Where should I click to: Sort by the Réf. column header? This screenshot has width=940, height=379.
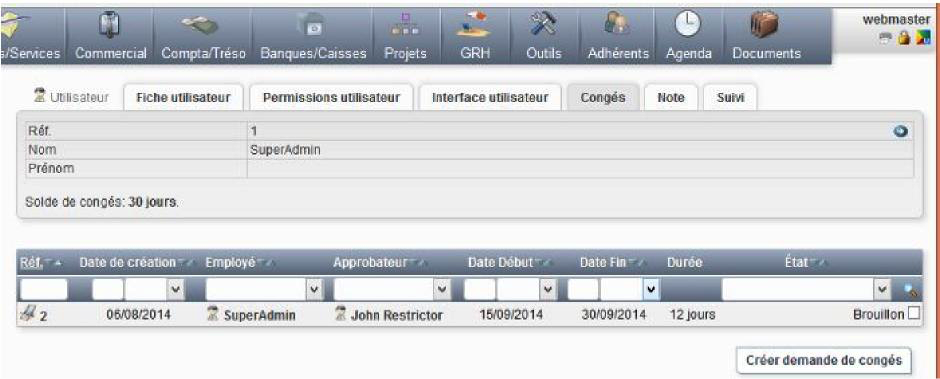click(31, 263)
